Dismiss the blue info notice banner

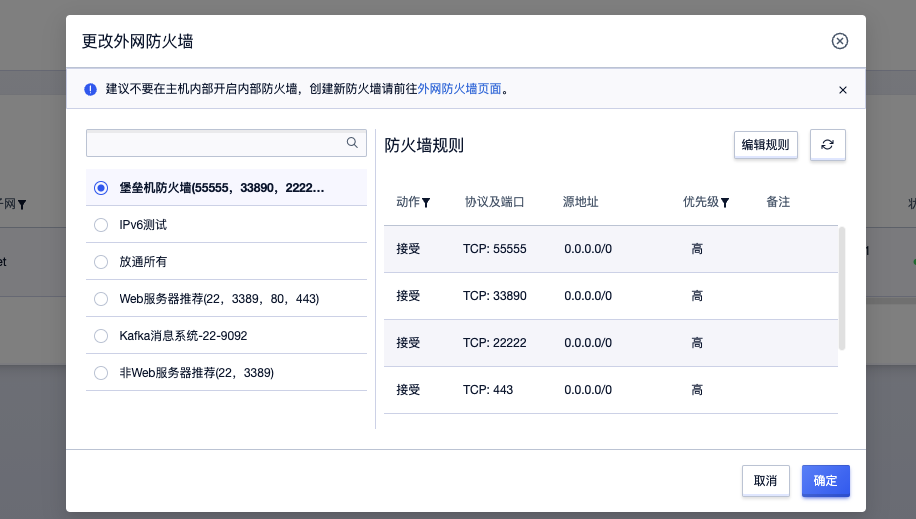click(842, 89)
